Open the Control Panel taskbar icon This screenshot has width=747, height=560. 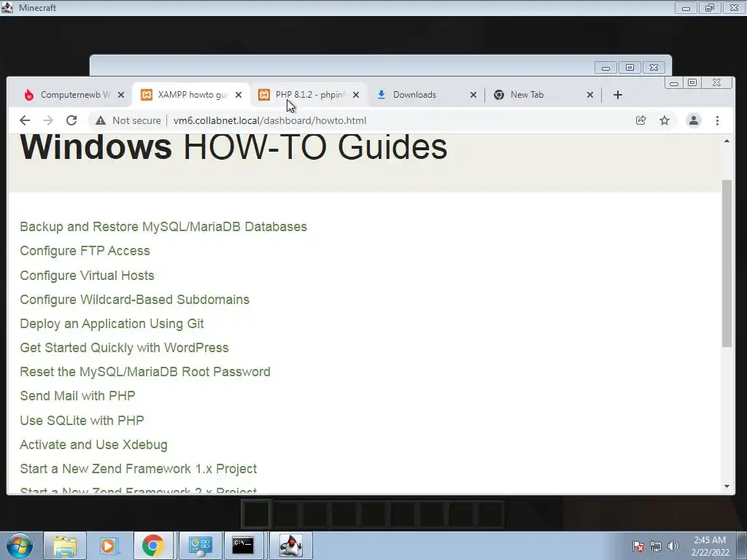coord(200,545)
